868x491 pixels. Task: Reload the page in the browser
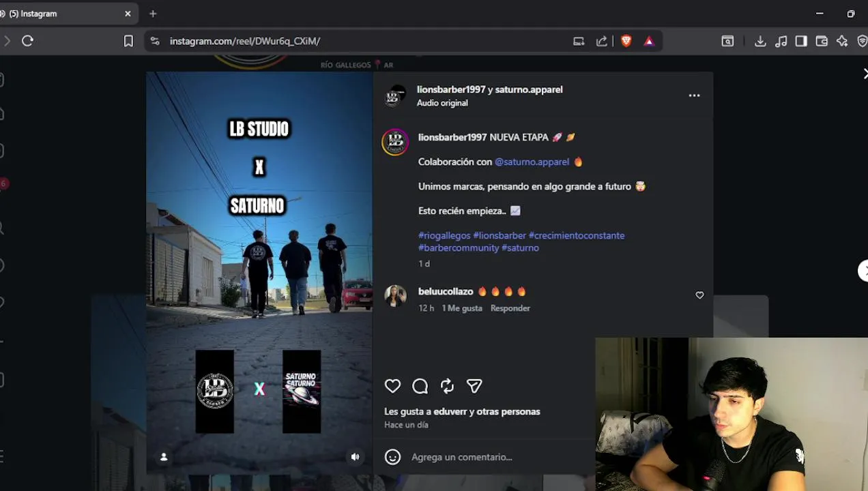[x=27, y=41]
